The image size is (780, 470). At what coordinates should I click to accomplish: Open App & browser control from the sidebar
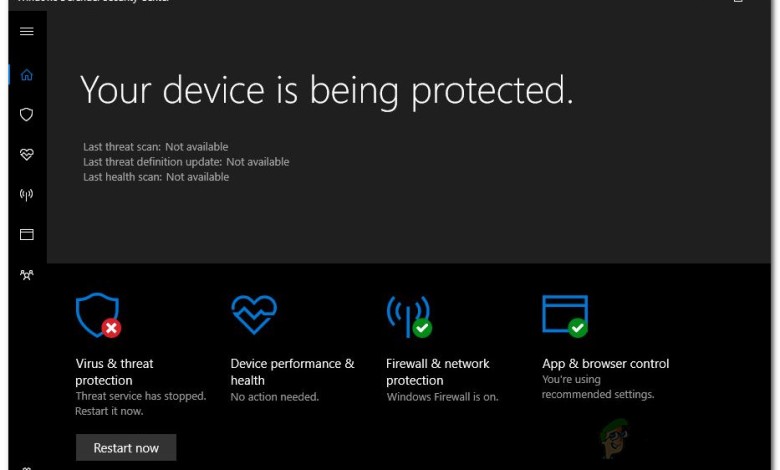click(27, 235)
